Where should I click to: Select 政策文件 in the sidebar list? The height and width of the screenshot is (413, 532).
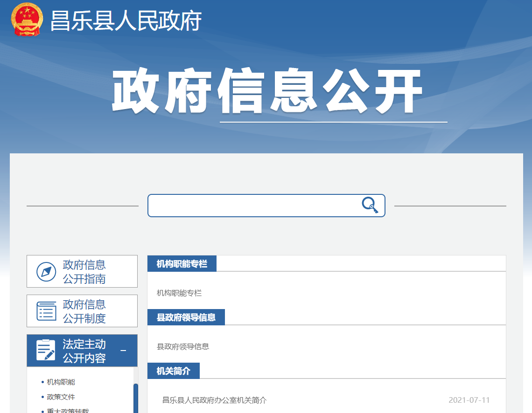click(61, 397)
